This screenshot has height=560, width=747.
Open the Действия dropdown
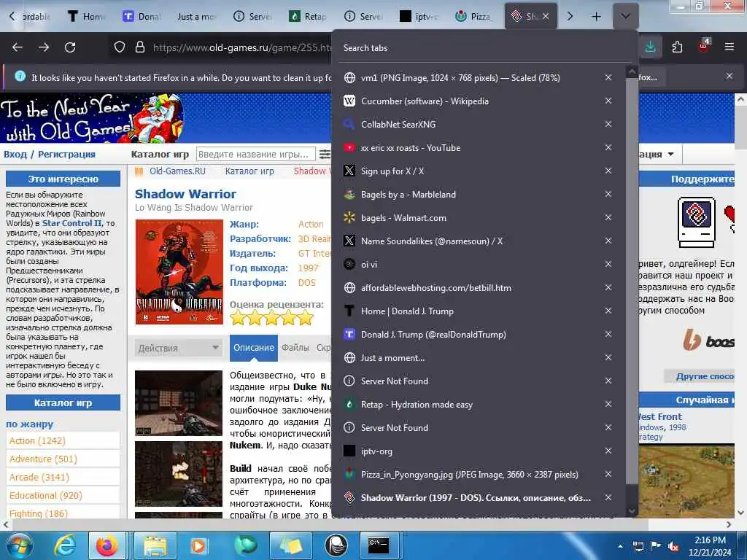point(178,348)
